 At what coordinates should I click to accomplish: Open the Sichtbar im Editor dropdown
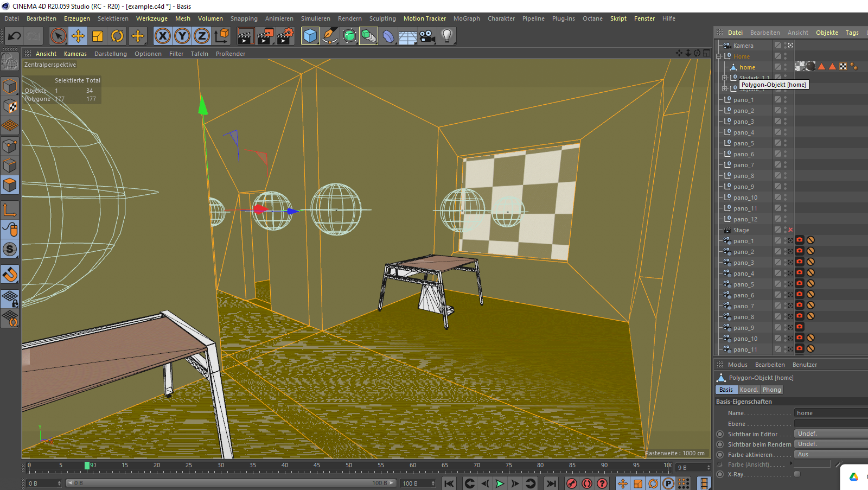[x=830, y=434]
